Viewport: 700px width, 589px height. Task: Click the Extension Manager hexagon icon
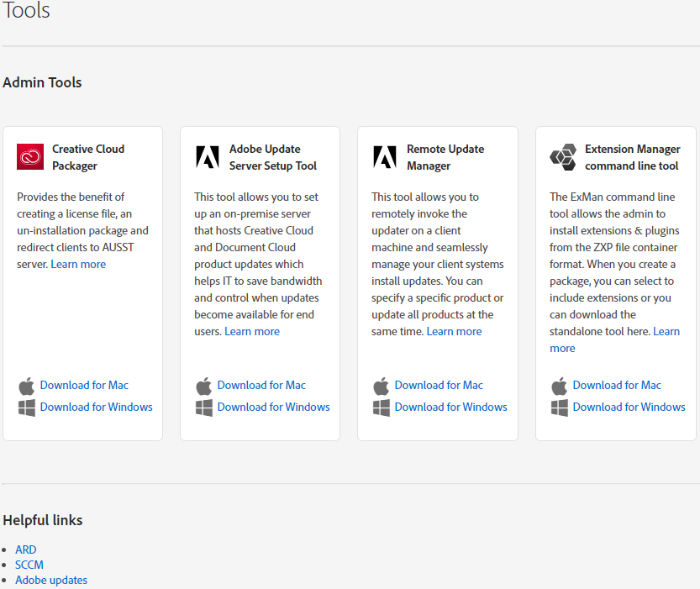click(563, 157)
